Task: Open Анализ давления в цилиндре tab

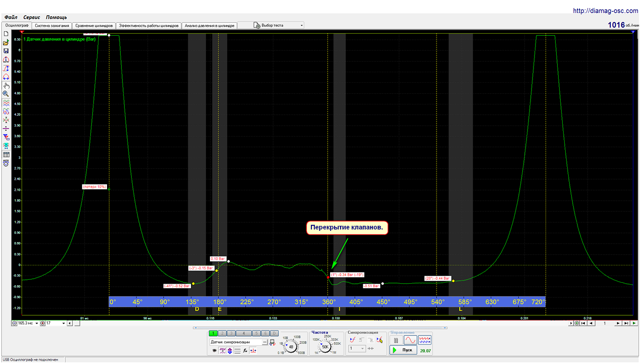Action: (209, 25)
